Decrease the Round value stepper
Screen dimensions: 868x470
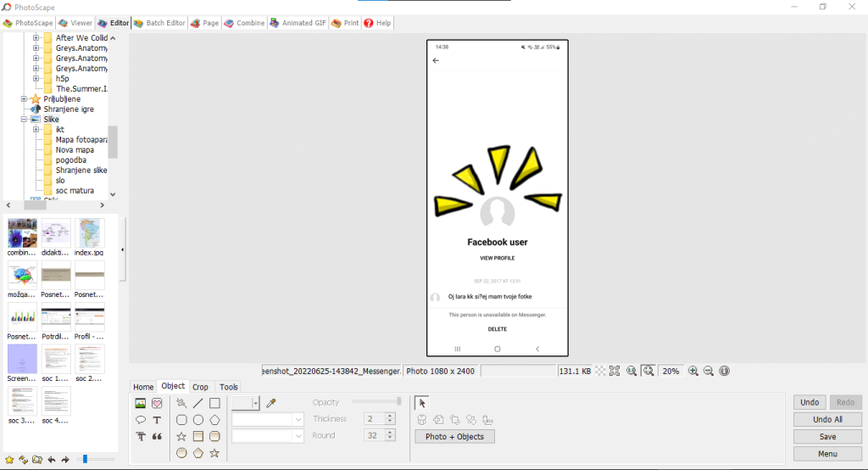point(390,439)
